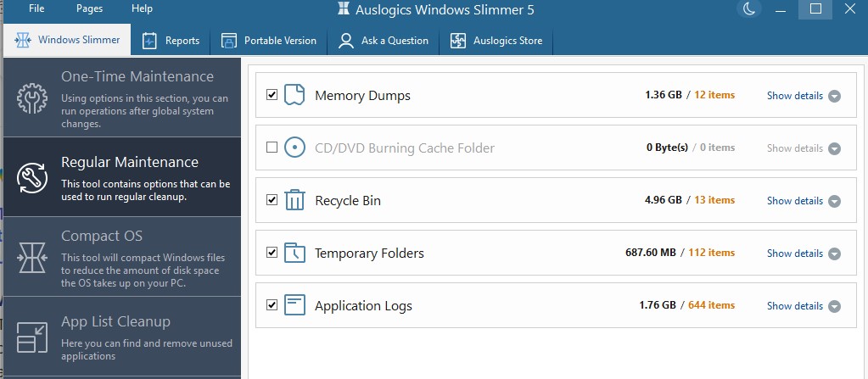Open the File menu
Viewport: 868px width, 379px height.
coord(36,8)
